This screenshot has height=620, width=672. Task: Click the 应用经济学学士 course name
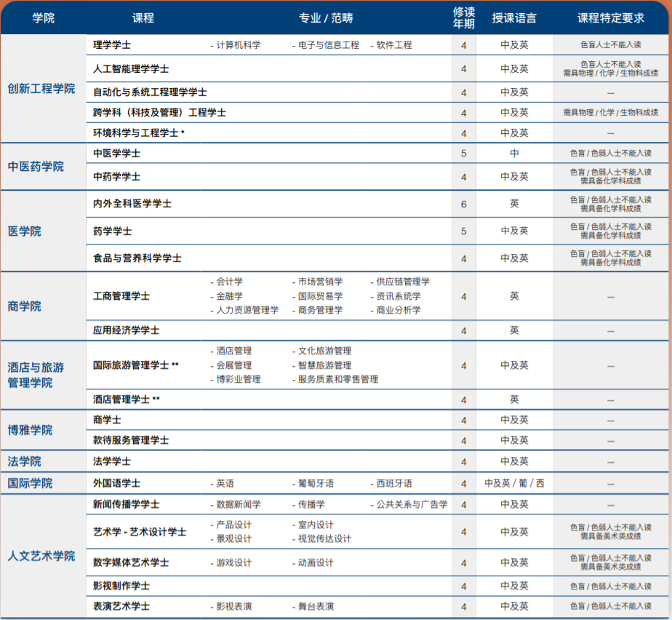pos(126,330)
